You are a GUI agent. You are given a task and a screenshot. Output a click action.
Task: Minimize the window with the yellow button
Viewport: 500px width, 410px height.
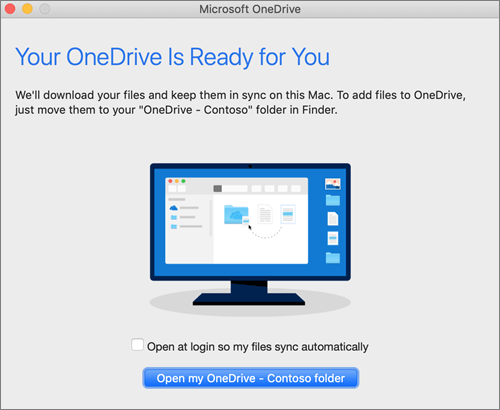27,9
